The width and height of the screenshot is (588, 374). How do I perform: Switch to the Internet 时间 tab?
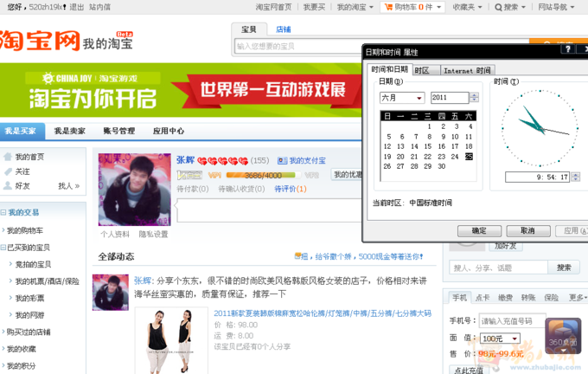467,71
